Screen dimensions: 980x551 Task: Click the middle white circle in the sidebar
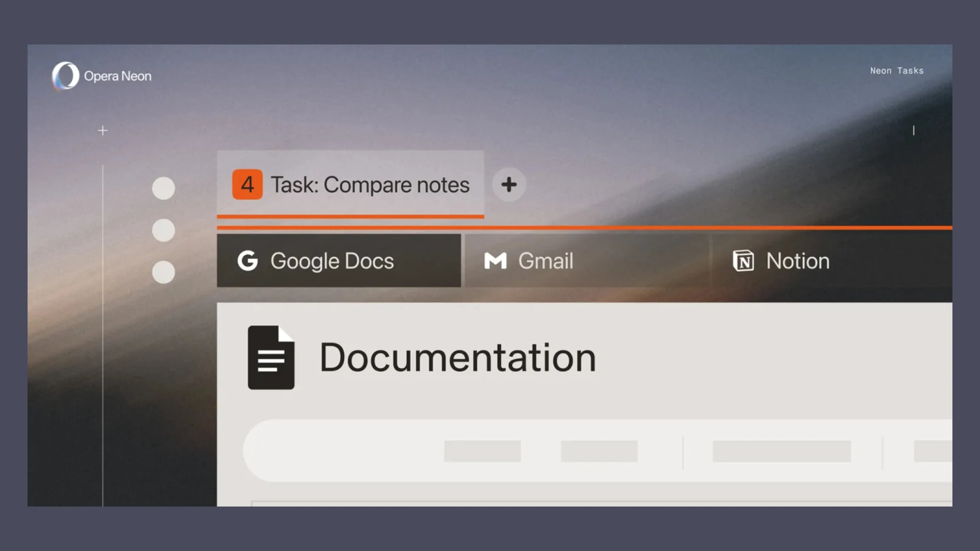pos(164,231)
